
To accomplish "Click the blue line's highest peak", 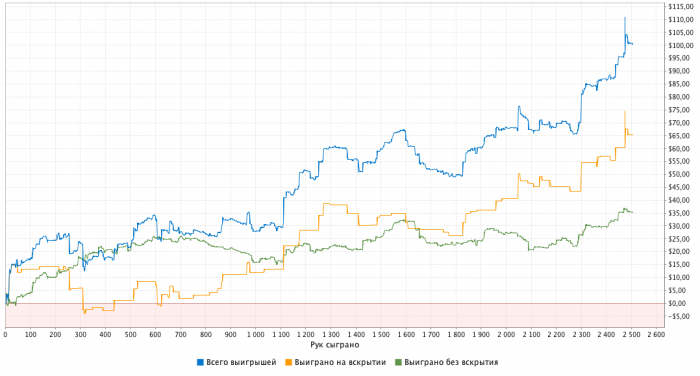I will click(x=625, y=18).
